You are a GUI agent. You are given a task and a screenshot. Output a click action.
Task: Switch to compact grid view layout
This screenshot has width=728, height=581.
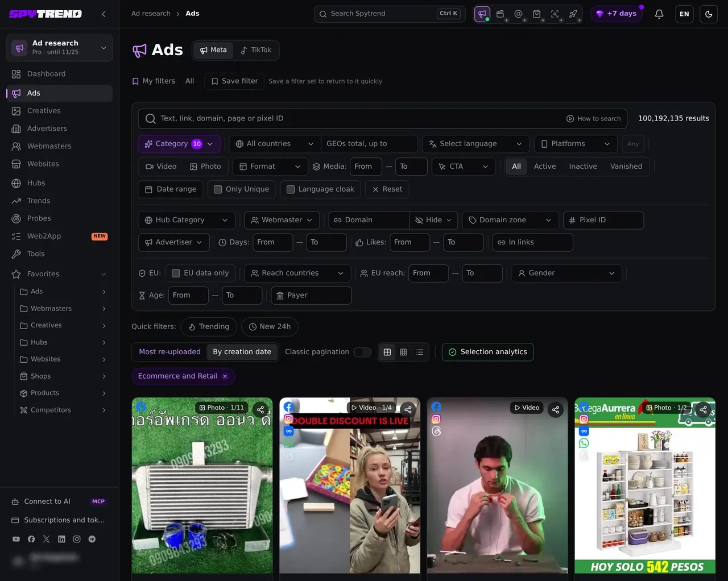coord(403,352)
